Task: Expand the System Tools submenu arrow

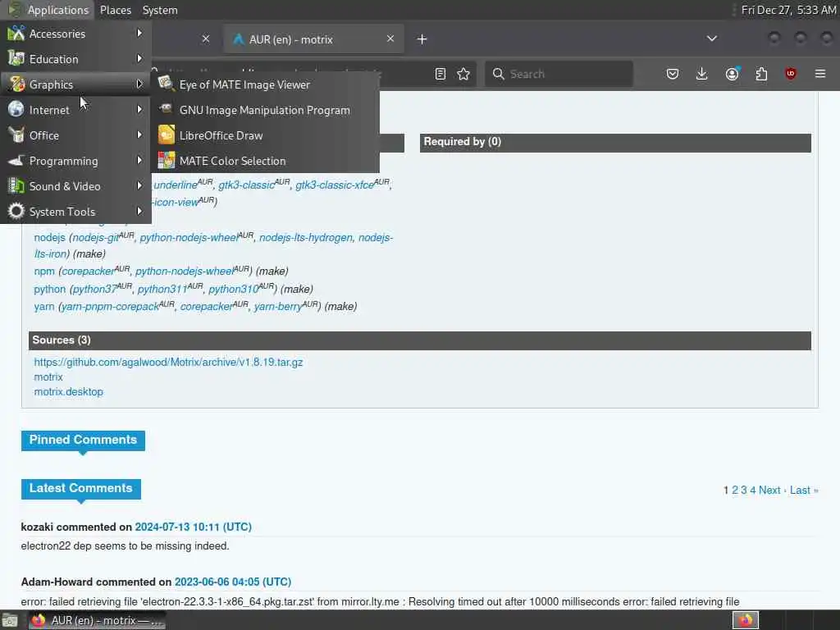Action: (139, 211)
